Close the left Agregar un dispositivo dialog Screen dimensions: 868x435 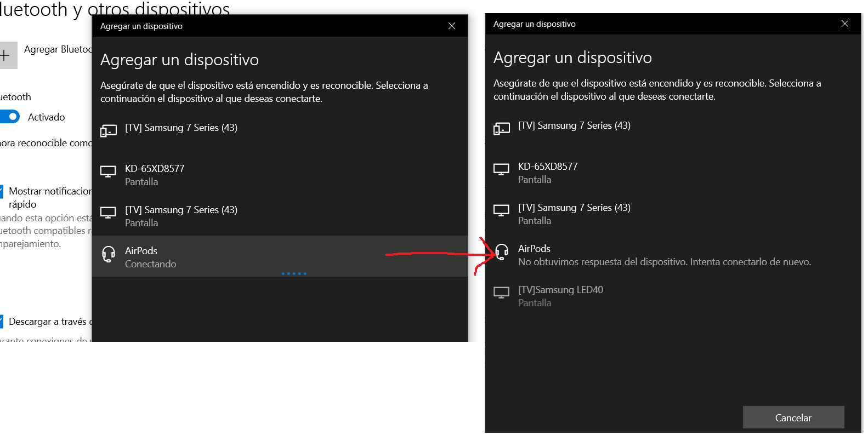[x=452, y=26]
